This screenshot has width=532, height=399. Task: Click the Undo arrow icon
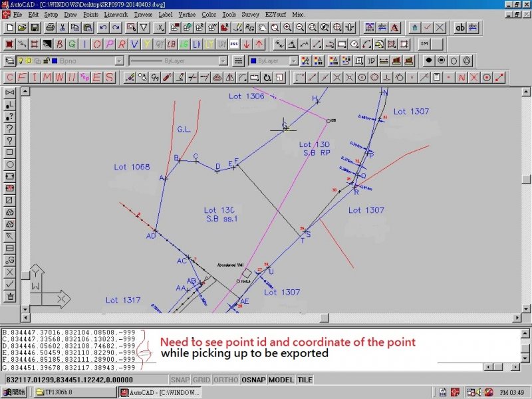point(103,28)
